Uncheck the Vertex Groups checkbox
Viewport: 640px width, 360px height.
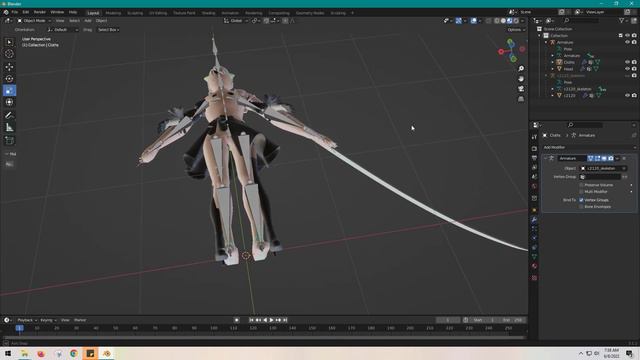[x=581, y=200]
